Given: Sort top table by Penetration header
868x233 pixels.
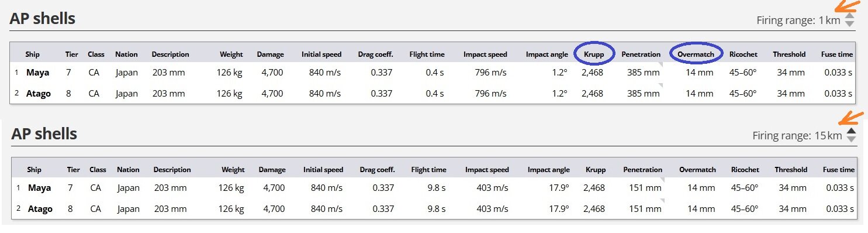Looking at the screenshot, I should click(641, 54).
